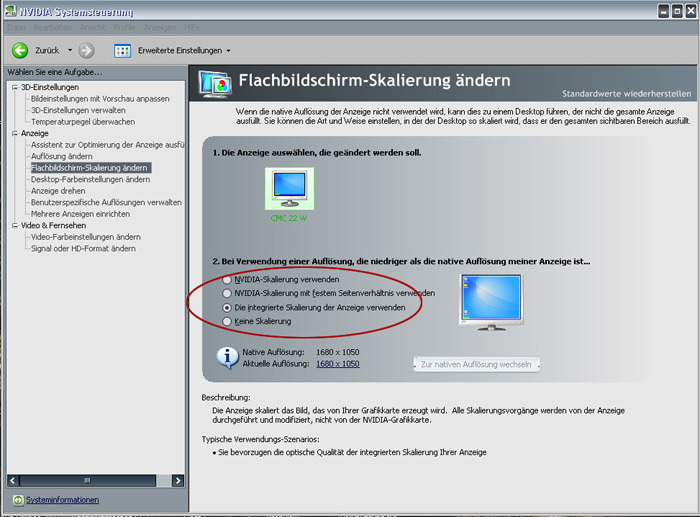Click the Erweiterte Einstellungen view icon

(x=122, y=50)
